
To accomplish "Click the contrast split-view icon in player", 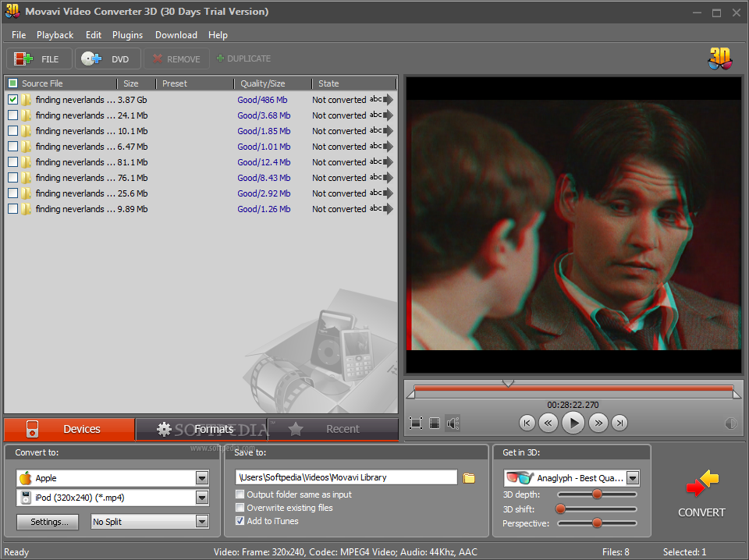I will [x=730, y=423].
